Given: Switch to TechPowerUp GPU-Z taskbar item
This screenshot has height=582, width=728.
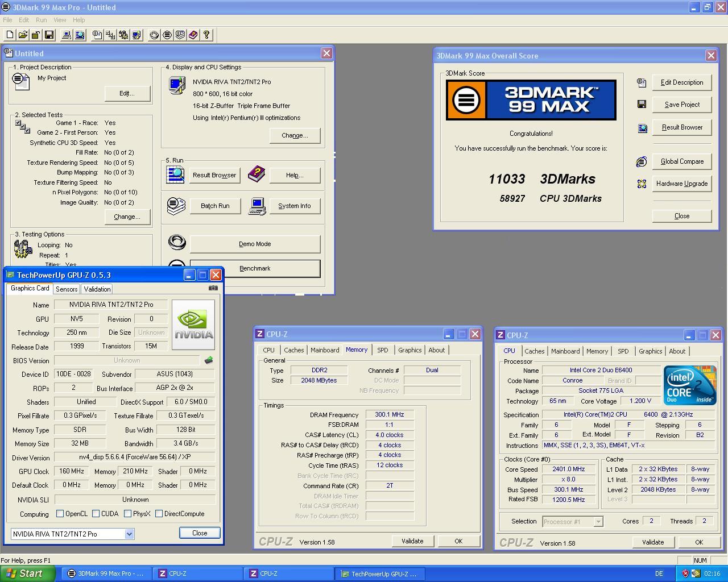Looking at the screenshot, I should click(379, 573).
